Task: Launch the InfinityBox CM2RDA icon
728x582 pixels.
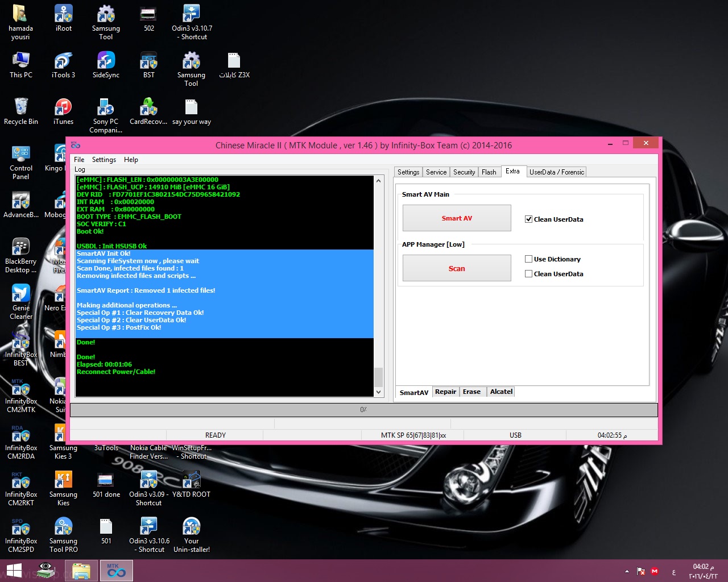Action: tap(20, 442)
